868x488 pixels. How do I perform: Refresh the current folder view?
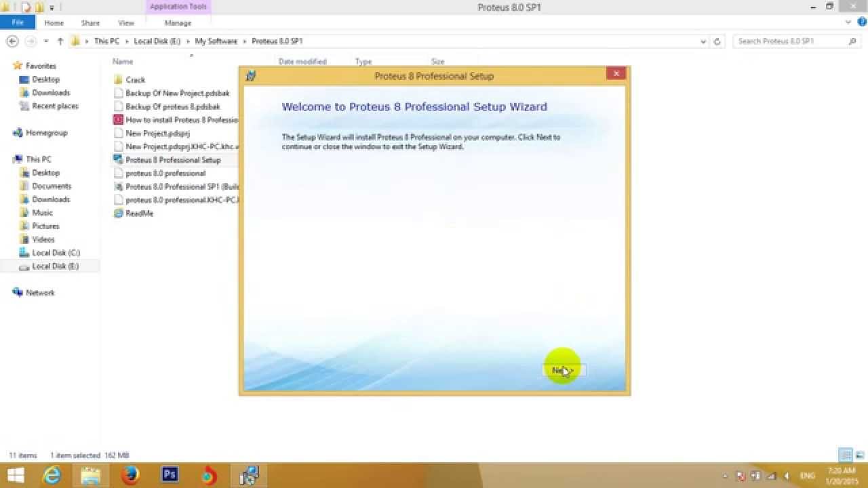pos(717,41)
